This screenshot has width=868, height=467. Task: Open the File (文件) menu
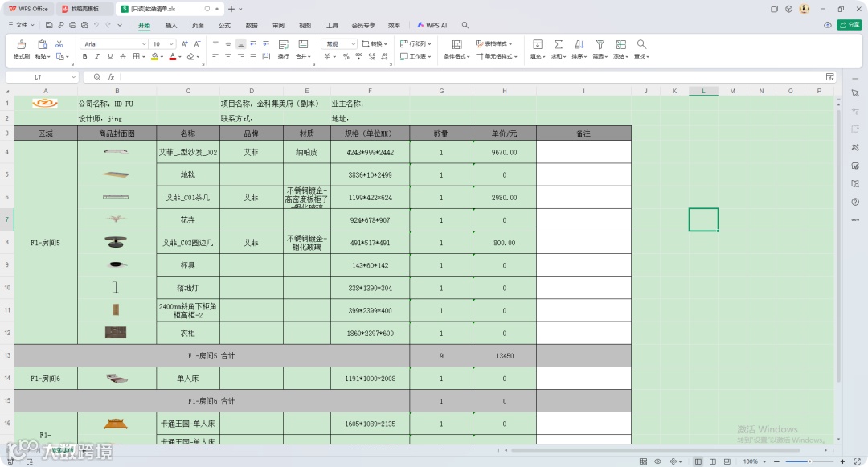coord(21,25)
